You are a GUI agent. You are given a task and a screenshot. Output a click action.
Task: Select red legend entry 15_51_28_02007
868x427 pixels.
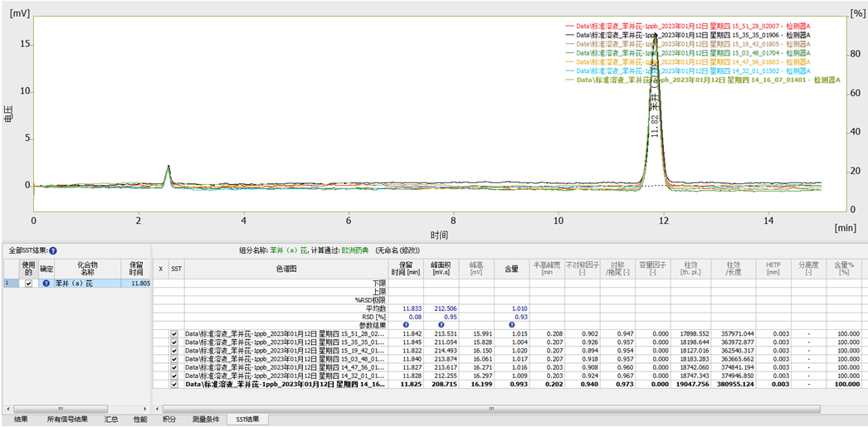tap(688, 26)
